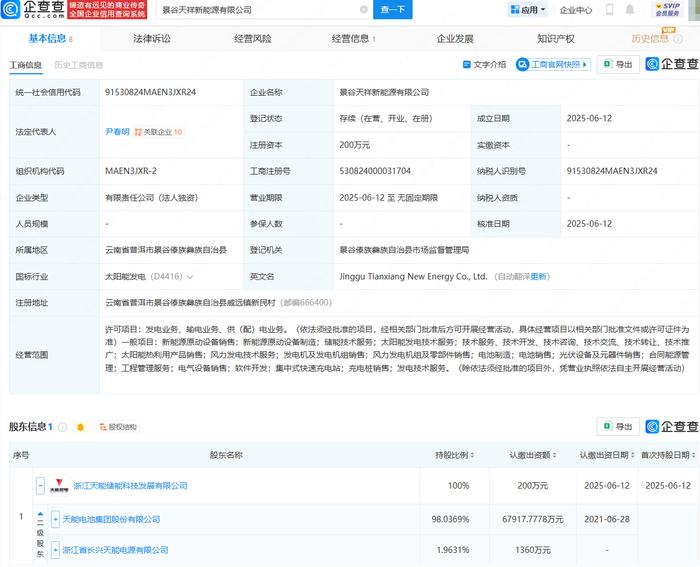
Task: Switch to 企业发展 tab
Action: point(454,39)
